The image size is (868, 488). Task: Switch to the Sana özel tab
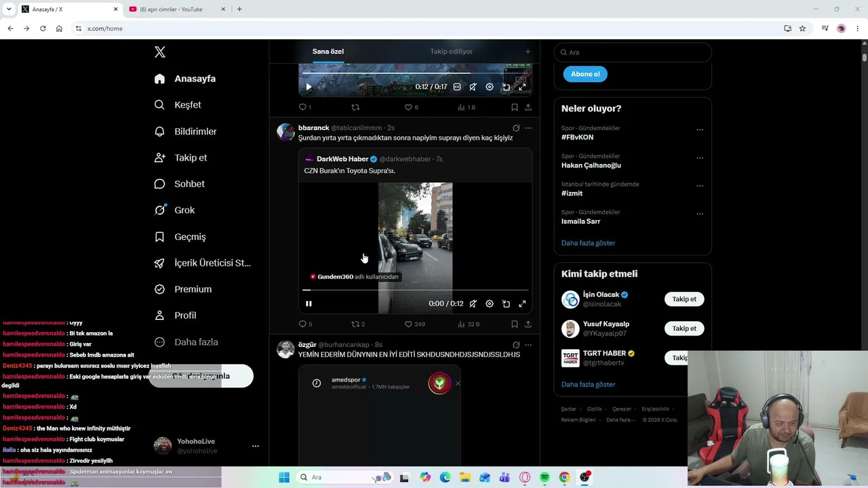328,52
